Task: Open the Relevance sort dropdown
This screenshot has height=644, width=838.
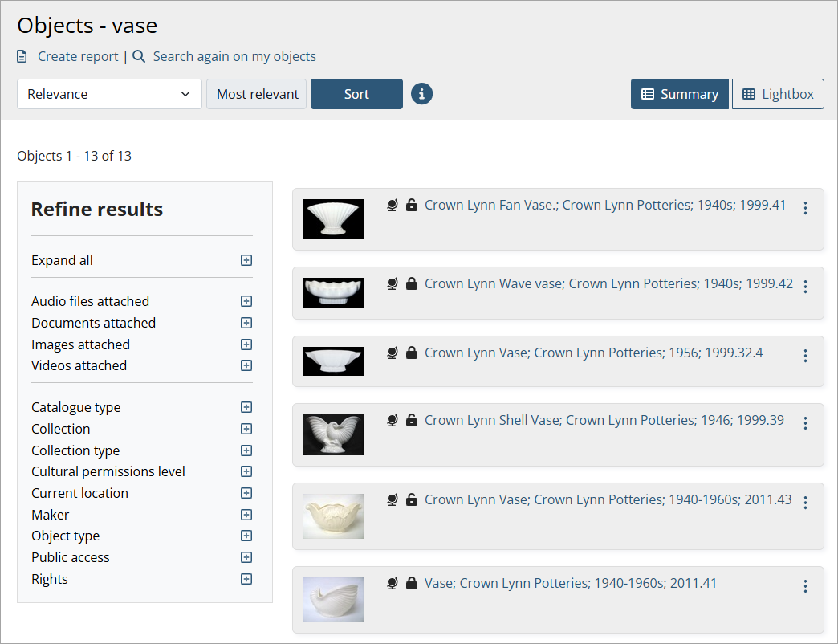Action: pos(109,94)
